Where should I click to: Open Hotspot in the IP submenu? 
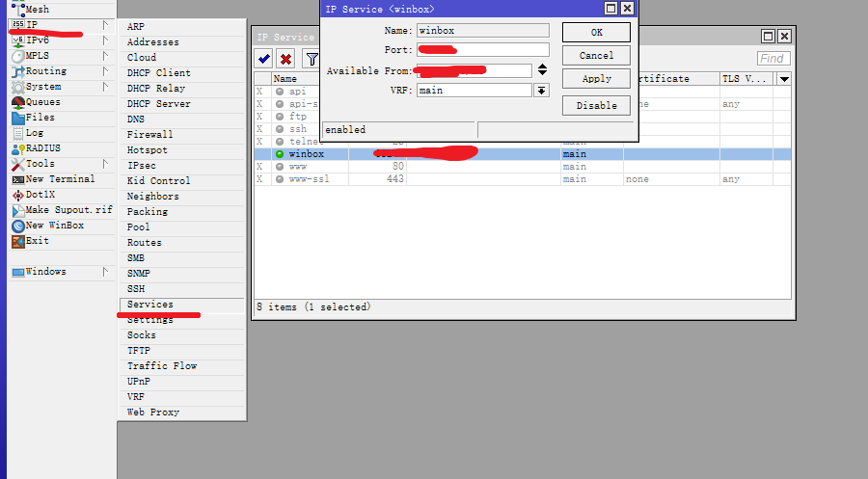(181, 150)
